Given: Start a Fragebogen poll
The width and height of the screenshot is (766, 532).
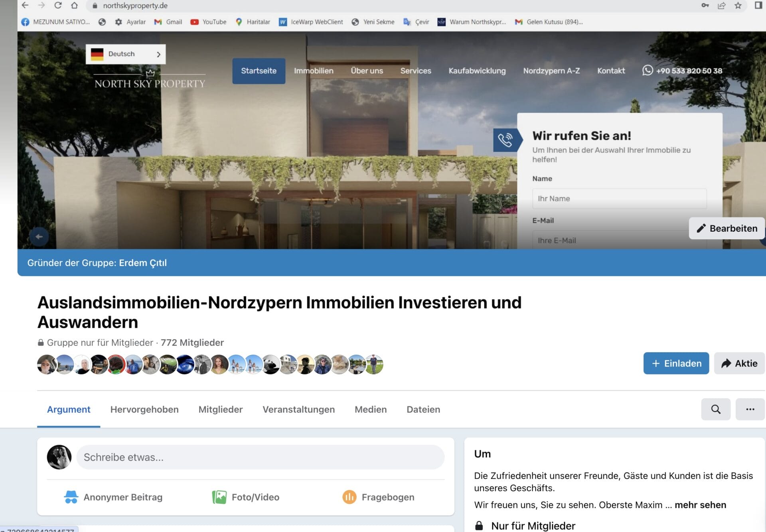Looking at the screenshot, I should [378, 497].
